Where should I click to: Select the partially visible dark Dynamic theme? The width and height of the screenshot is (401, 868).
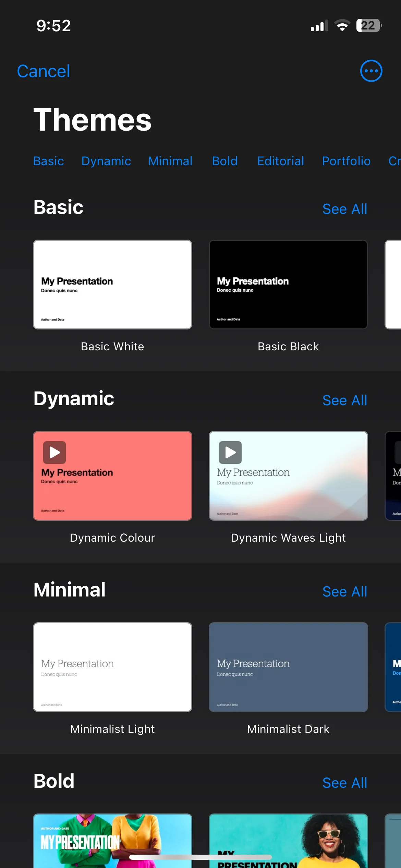point(393,476)
